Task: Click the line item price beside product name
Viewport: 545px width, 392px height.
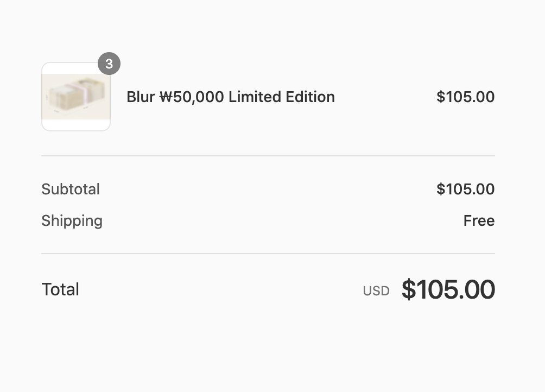Action: (x=465, y=97)
